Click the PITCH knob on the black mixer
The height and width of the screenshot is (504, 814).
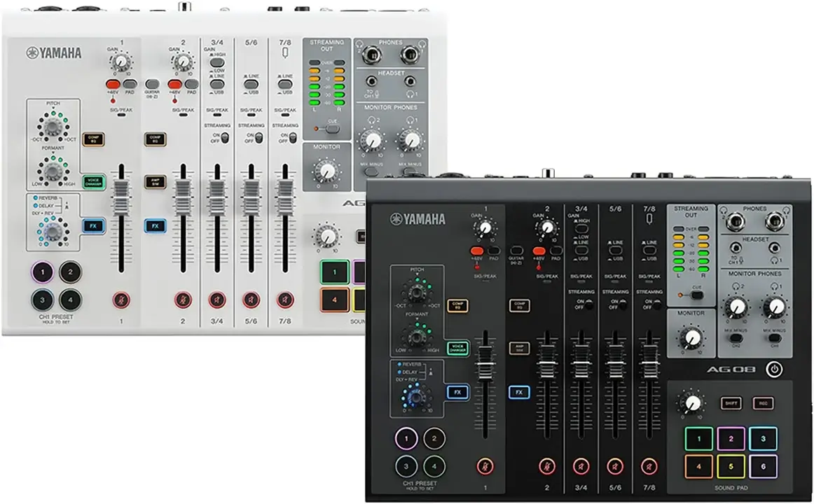click(416, 292)
